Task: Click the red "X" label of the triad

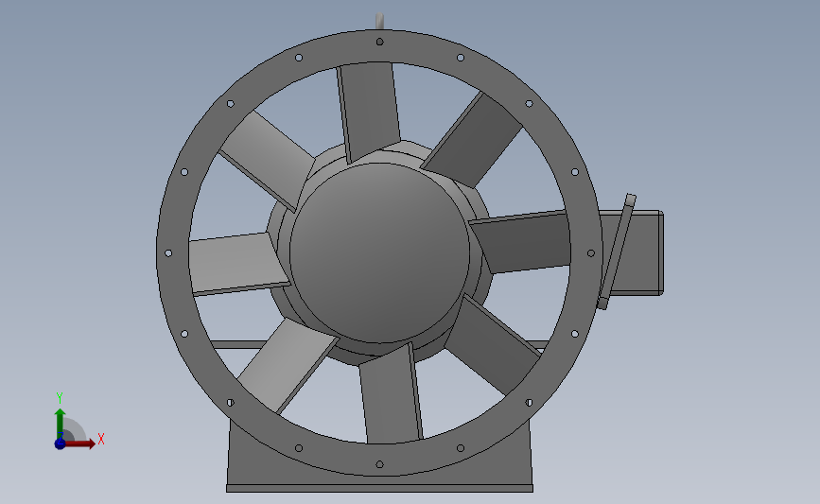Action: pos(101,439)
